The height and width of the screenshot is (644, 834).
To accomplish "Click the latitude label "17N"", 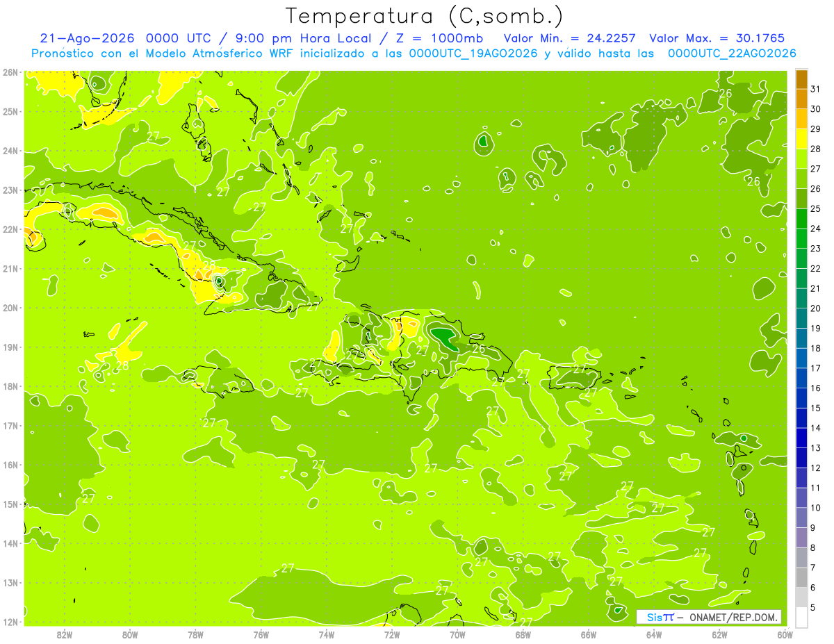I will (10, 425).
